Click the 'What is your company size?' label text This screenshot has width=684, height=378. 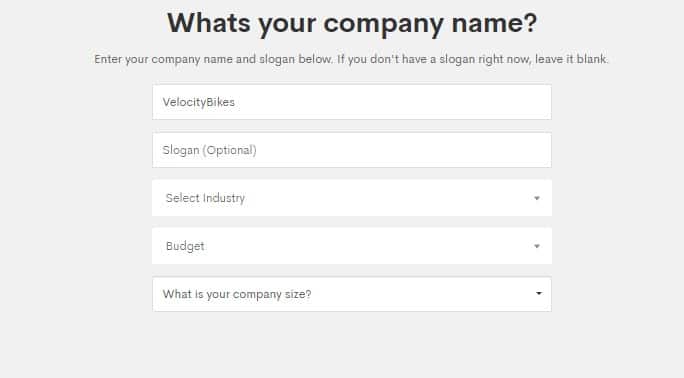237,294
